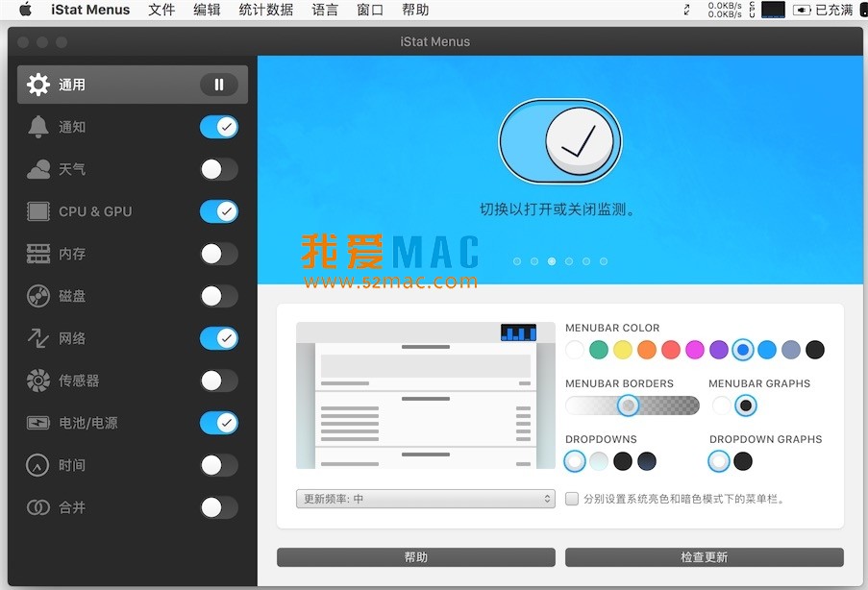Select the orange menubar color swatch
This screenshot has height=590, width=868.
coord(647,350)
